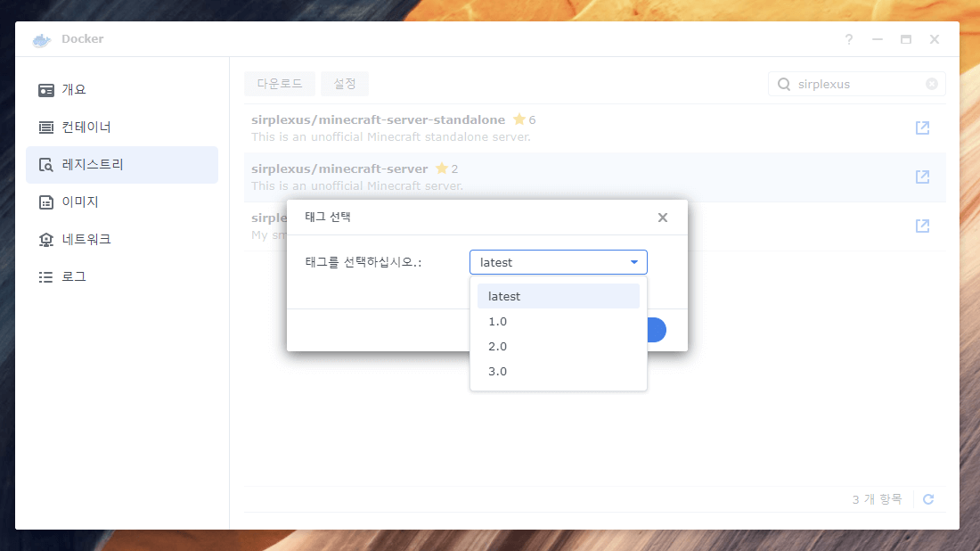Open external link for minecraft-server-standalone

tap(922, 128)
